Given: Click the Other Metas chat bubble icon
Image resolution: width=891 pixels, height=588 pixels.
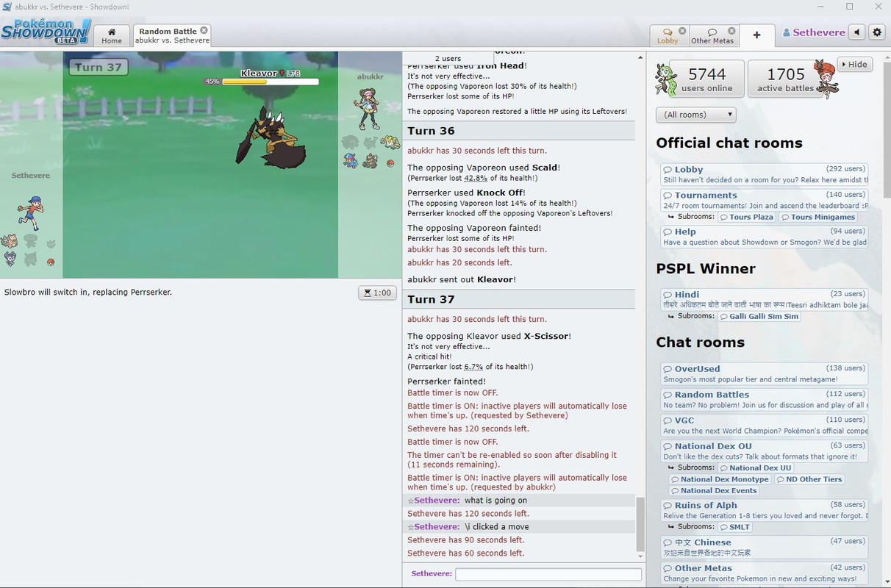Looking at the screenshot, I should tap(712, 32).
